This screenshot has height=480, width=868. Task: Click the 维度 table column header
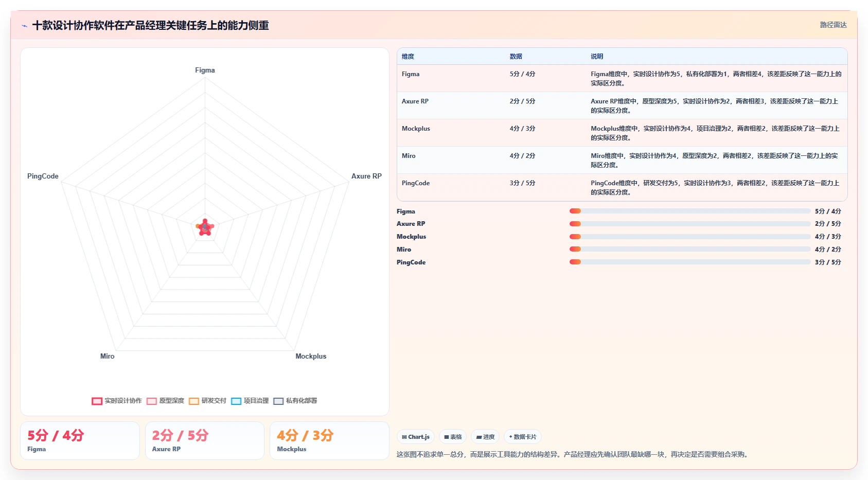(408, 57)
